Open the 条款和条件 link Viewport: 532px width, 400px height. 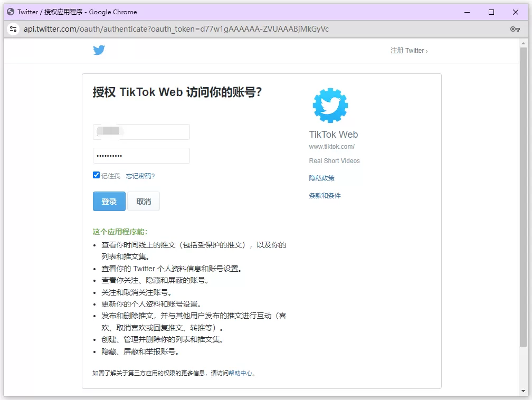coord(325,195)
